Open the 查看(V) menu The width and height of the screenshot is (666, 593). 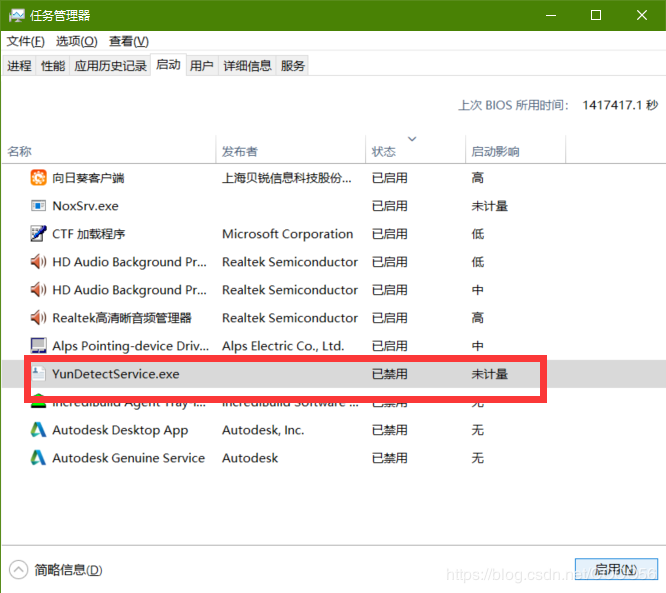tap(129, 42)
